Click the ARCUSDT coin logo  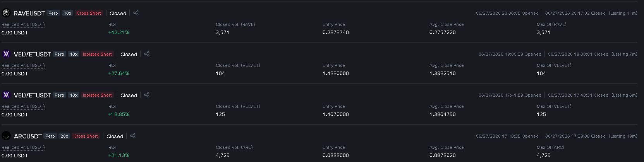tap(6, 136)
